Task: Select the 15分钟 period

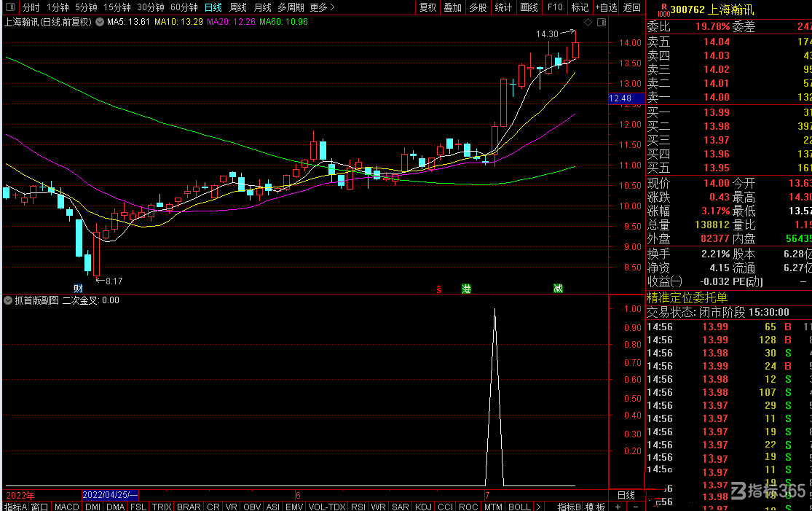Action: (x=117, y=7)
